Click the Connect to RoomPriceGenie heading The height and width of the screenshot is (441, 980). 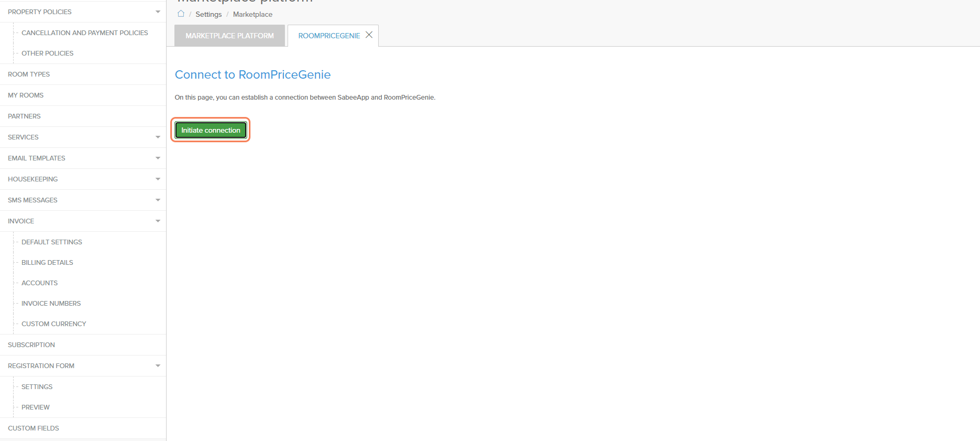[252, 74]
